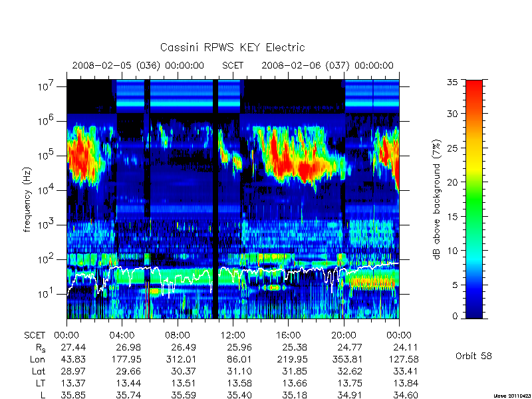Click the LT value 13.37
This screenshot has width=532, height=399.
(x=73, y=383)
